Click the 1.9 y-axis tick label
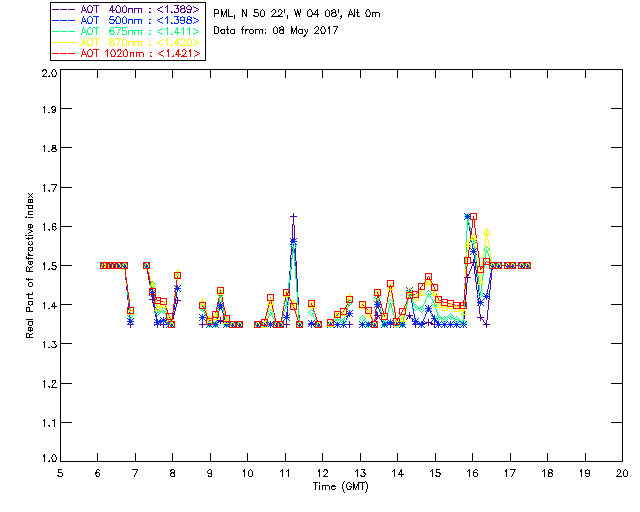The height and width of the screenshot is (512, 640). pyautogui.click(x=49, y=109)
